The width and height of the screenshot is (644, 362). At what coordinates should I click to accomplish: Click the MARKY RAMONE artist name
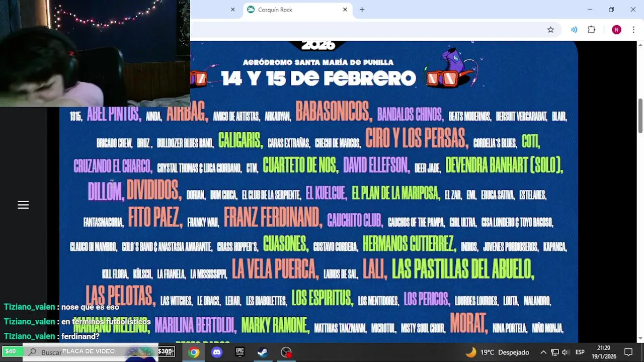[275, 325]
